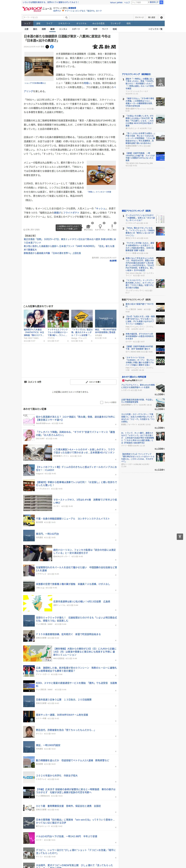The height and width of the screenshot is (868, 186).
Task: Switch to the ライブ tab
Action: tap(49, 24)
